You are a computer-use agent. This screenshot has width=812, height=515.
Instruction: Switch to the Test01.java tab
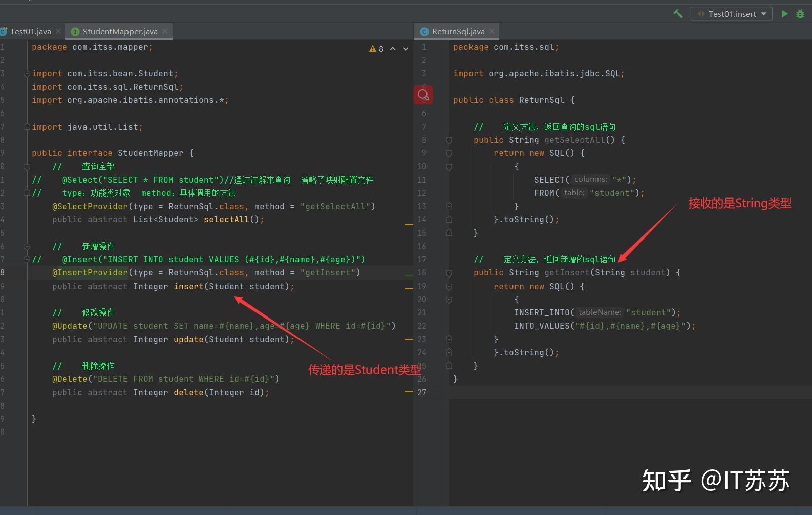[28, 31]
